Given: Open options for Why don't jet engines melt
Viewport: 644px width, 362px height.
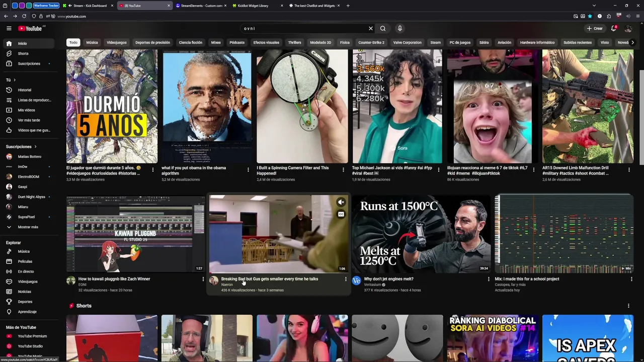Looking at the screenshot, I should pos(488,279).
